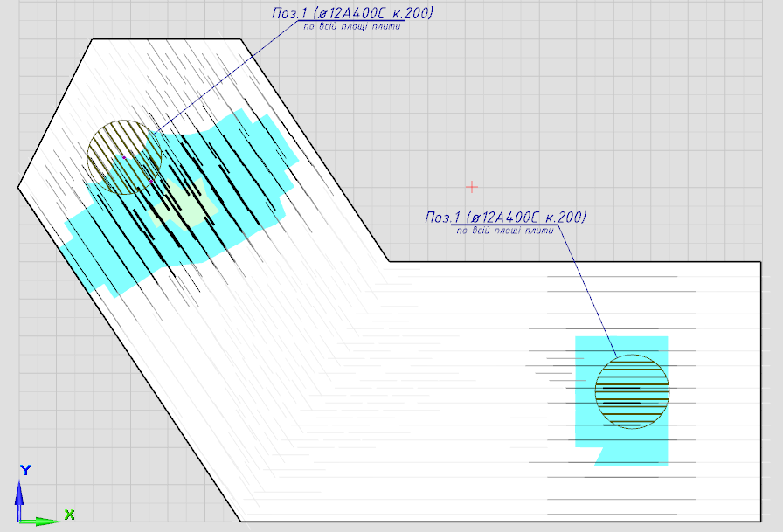Viewport: 783px width, 532px height.
Task: Select the bottom edge of the slab outline
Action: tap(498, 522)
